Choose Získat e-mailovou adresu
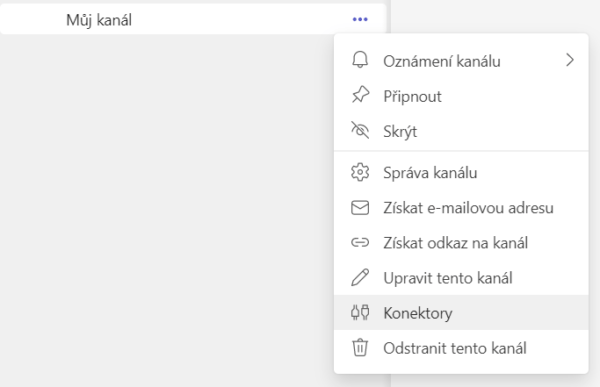This screenshot has height=387, width=600. point(461,208)
